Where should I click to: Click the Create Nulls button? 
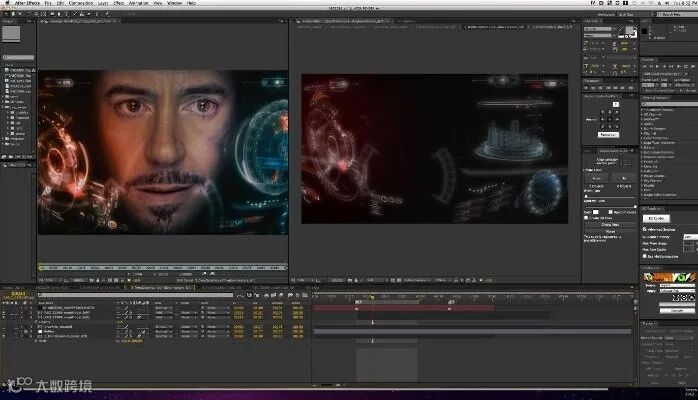(610, 225)
